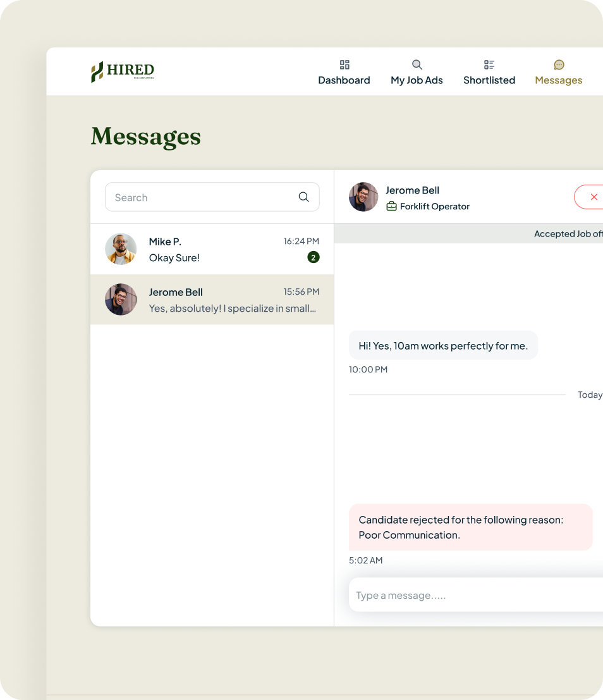The width and height of the screenshot is (603, 700).
Task: Click the Forklift Operator job title
Action: point(435,207)
